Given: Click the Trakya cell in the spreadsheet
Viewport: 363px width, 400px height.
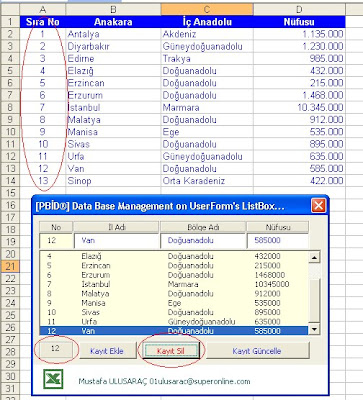Looking at the screenshot, I should [x=207, y=58].
